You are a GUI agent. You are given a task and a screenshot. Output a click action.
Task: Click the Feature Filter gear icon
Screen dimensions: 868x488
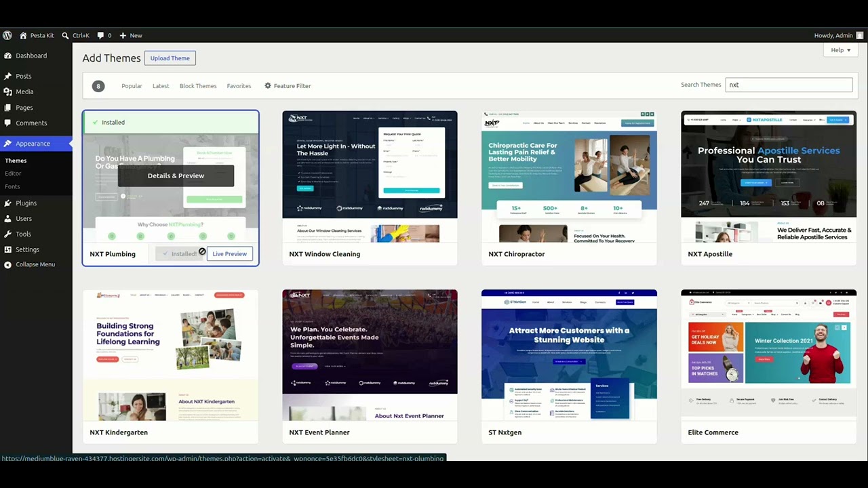coord(268,85)
